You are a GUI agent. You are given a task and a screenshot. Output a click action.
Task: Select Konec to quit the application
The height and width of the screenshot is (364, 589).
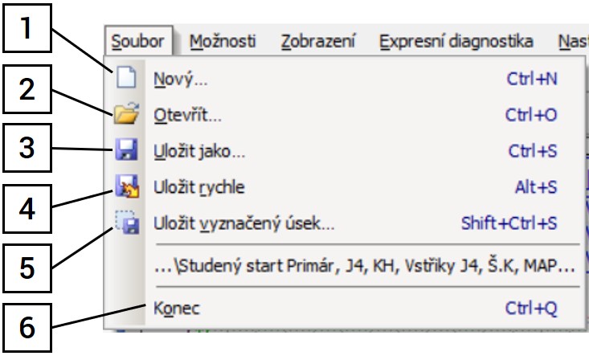pyautogui.click(x=177, y=309)
